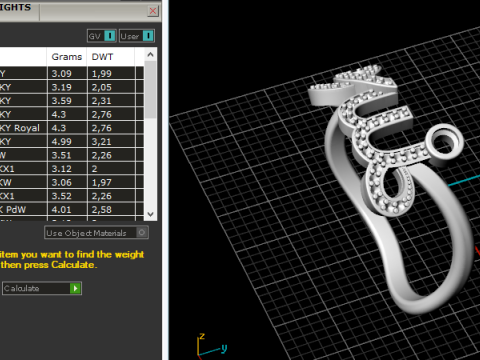Select the 3.09 grams cell
Viewport: 480px width, 360px height.
(x=67, y=73)
